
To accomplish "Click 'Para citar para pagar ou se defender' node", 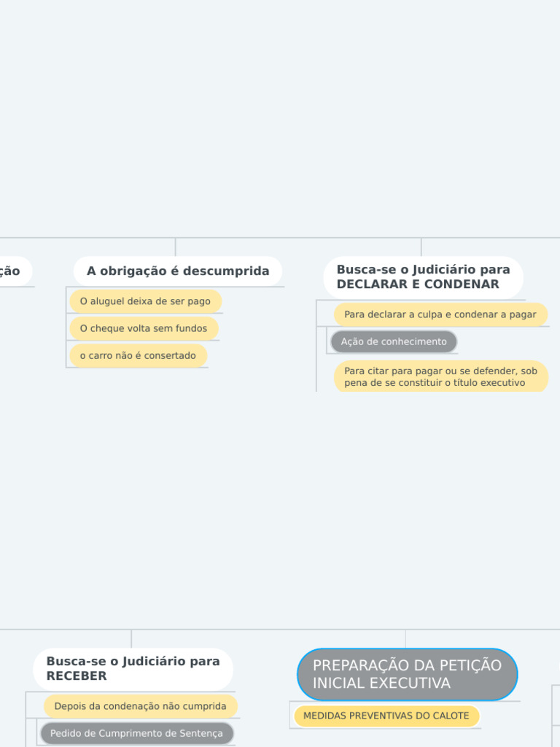I will point(441,376).
